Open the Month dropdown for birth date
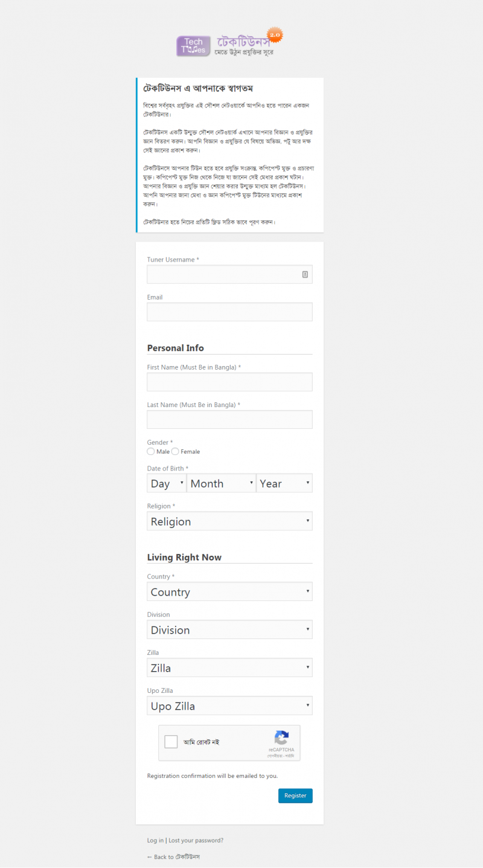 click(x=221, y=483)
